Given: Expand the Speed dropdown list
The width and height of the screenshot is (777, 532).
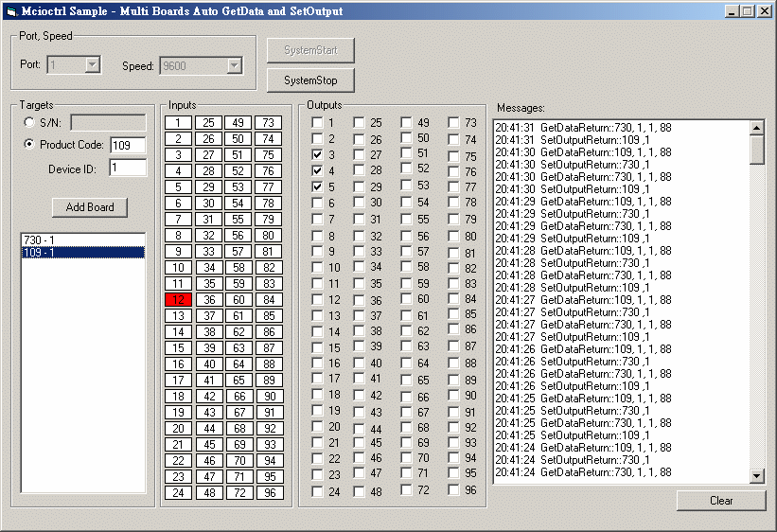Looking at the screenshot, I should (x=234, y=65).
